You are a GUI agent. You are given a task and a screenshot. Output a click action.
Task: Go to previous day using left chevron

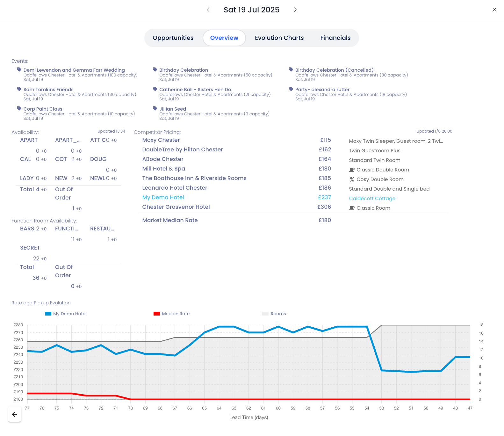click(x=208, y=10)
